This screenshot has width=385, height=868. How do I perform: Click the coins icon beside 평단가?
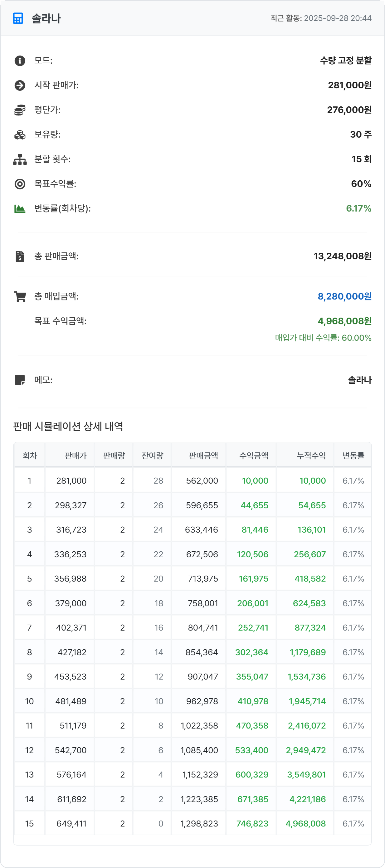pos(20,110)
